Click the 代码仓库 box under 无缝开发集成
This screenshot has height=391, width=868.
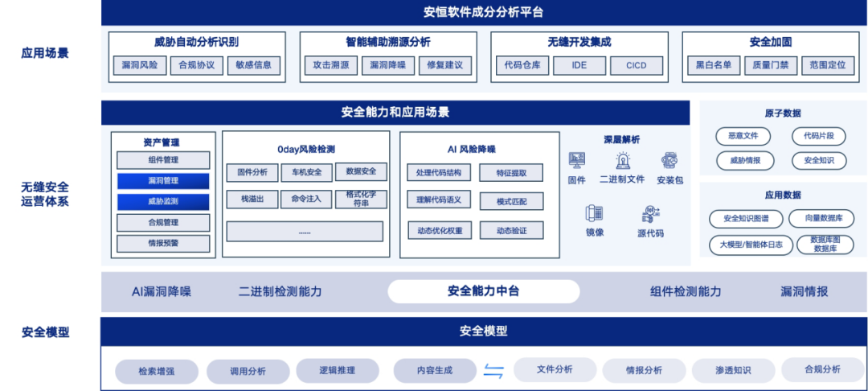tap(521, 66)
